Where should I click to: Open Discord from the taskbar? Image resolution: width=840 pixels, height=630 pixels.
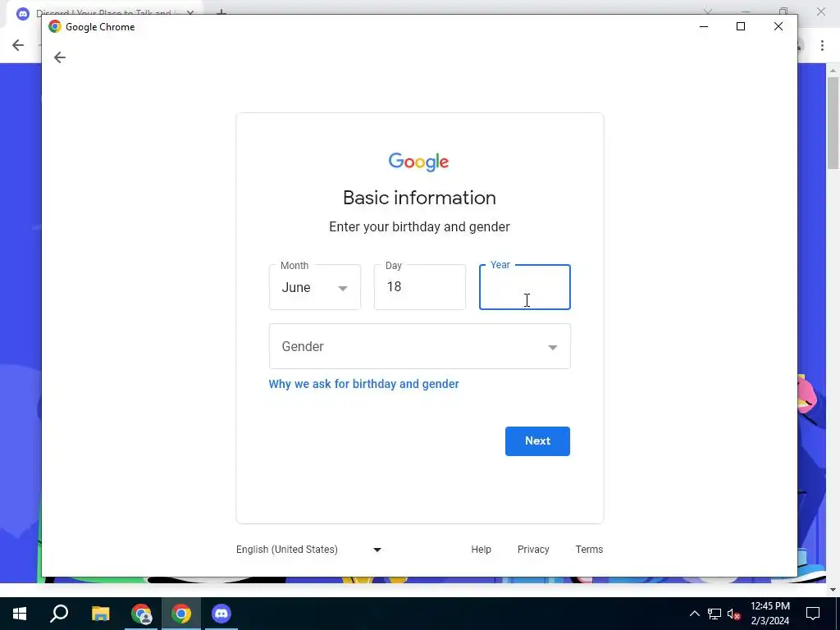[x=221, y=614]
